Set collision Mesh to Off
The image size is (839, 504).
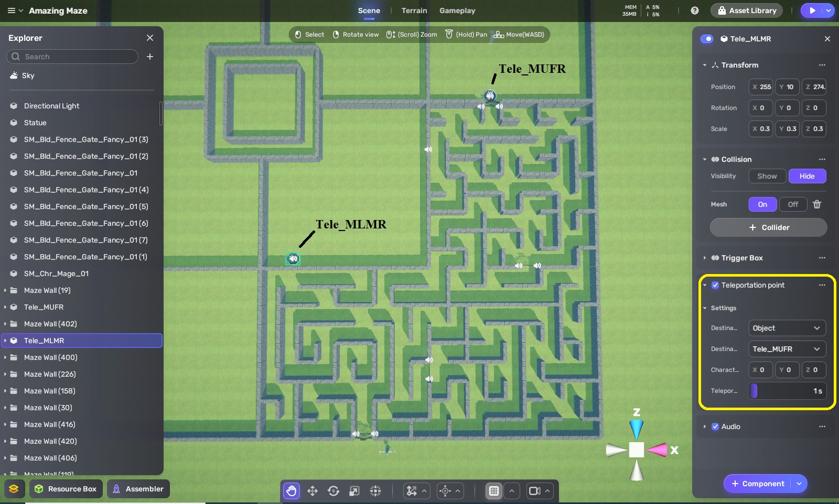793,204
